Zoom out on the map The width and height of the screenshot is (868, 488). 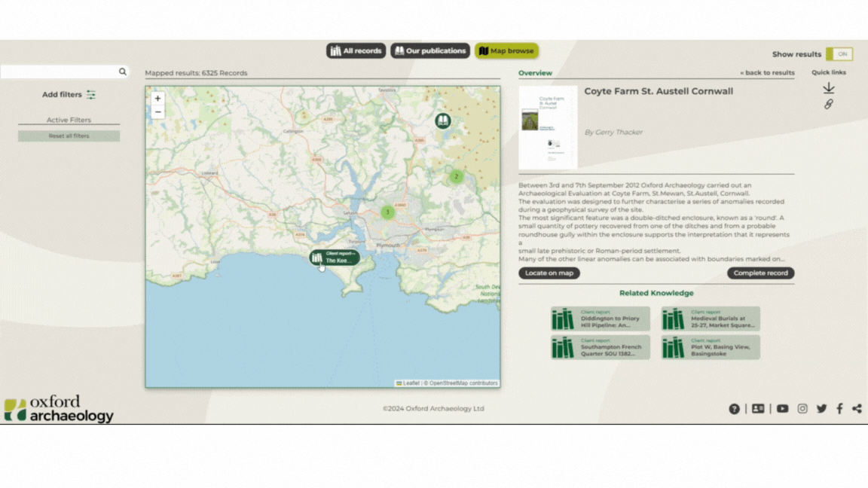[157, 111]
